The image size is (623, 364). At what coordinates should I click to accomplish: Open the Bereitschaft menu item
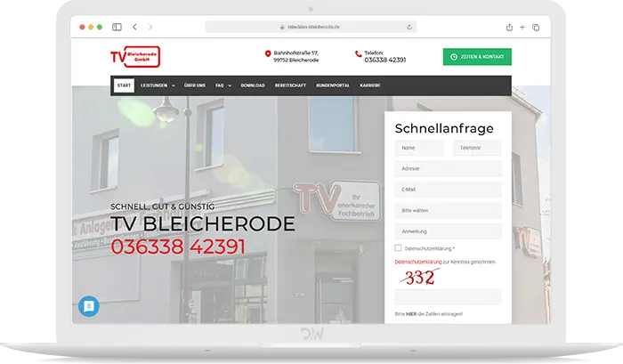pyautogui.click(x=290, y=85)
